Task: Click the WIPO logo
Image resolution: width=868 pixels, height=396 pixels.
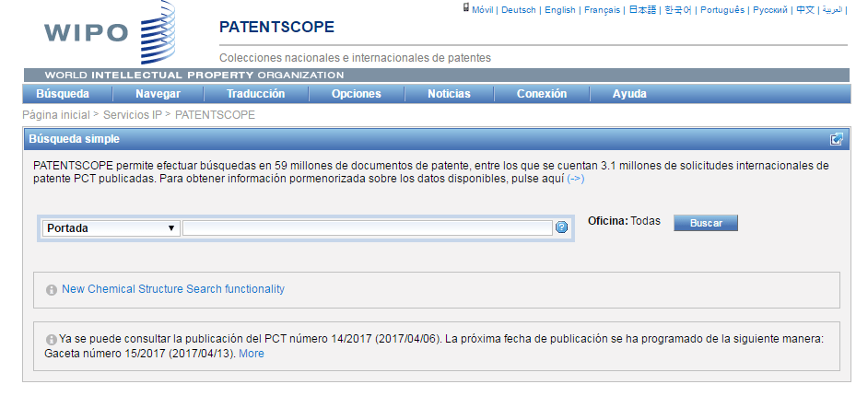Action: pyautogui.click(x=110, y=32)
